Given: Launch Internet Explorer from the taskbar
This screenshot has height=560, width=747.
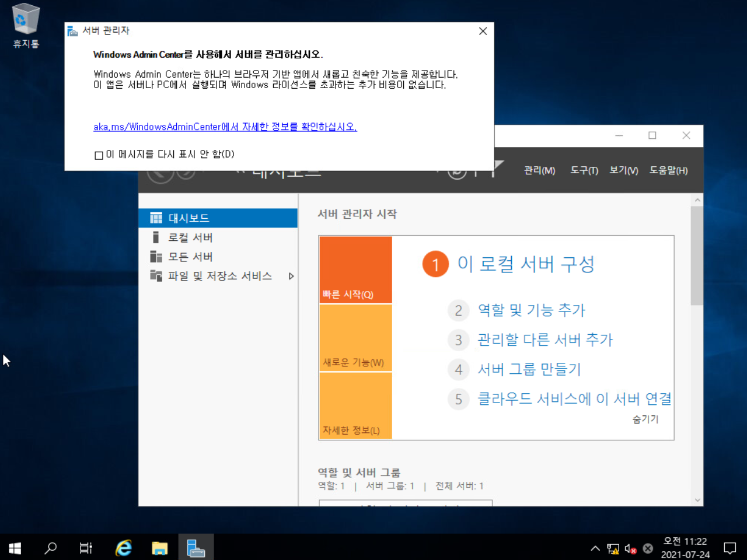Looking at the screenshot, I should tap(123, 548).
